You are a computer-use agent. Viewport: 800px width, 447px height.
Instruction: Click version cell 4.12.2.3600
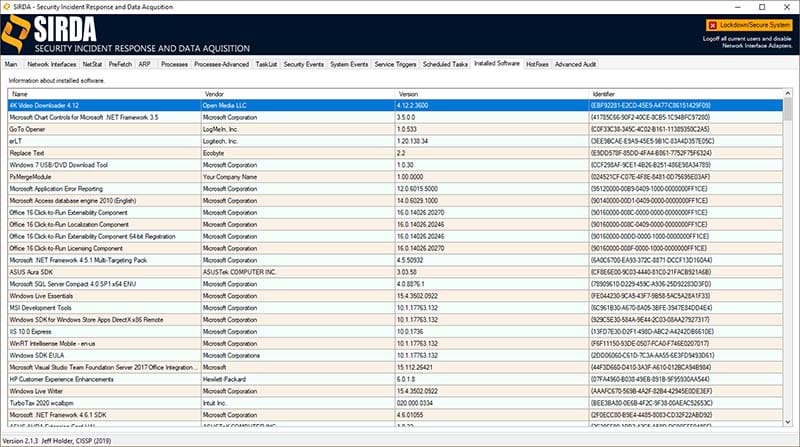coord(492,106)
